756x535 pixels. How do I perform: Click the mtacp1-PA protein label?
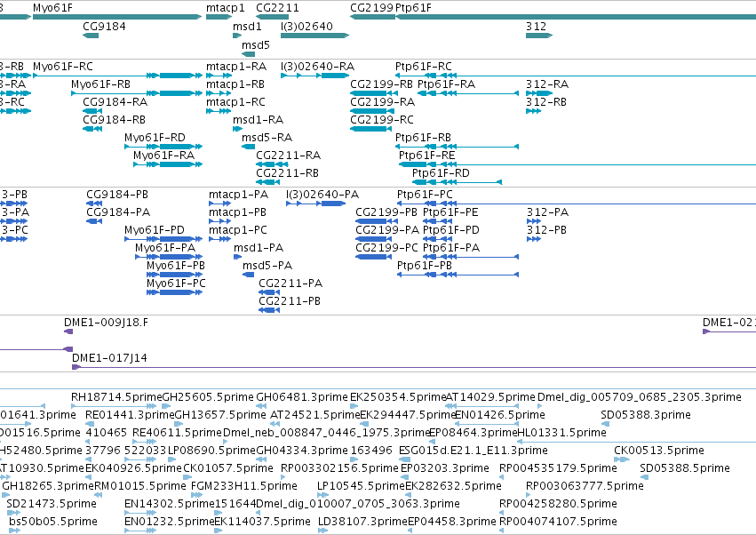pyautogui.click(x=239, y=195)
